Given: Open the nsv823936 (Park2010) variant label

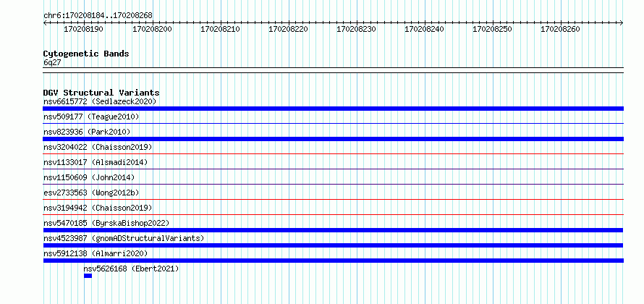Looking at the screenshot, I should click(87, 132).
